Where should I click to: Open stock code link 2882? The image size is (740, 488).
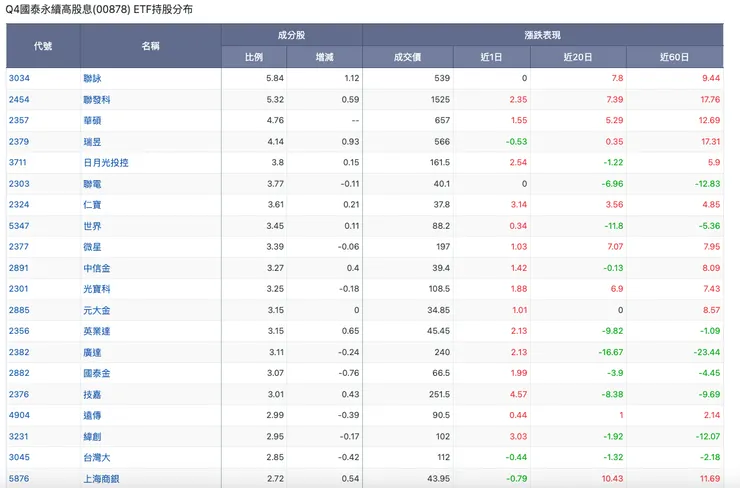pos(19,373)
